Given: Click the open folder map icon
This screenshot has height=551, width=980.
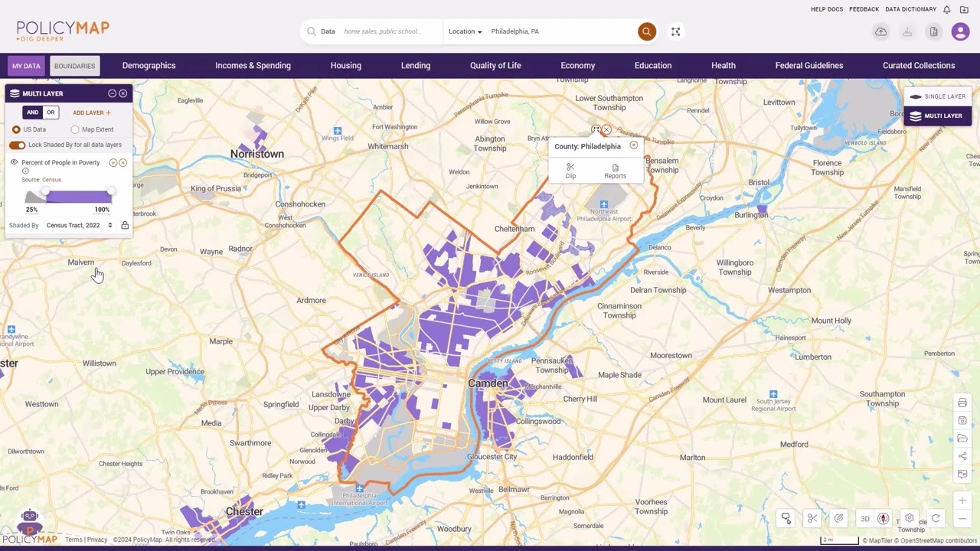Looking at the screenshot, I should (962, 439).
